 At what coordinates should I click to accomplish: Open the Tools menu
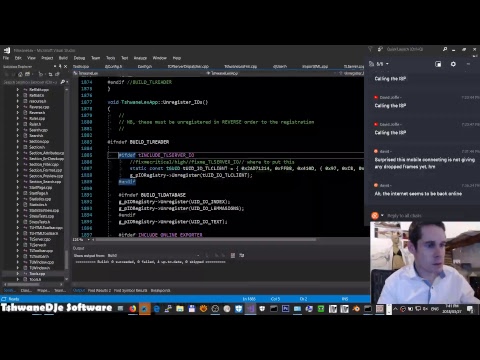(111, 58)
